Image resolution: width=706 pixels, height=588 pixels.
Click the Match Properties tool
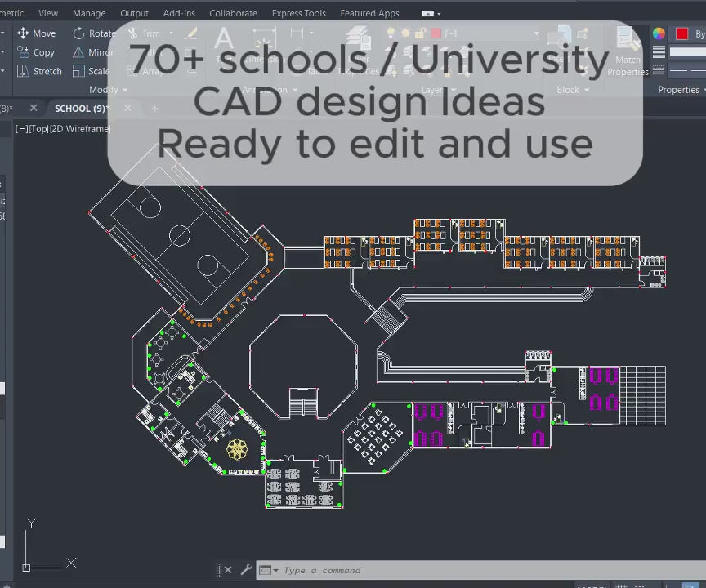pos(628,51)
